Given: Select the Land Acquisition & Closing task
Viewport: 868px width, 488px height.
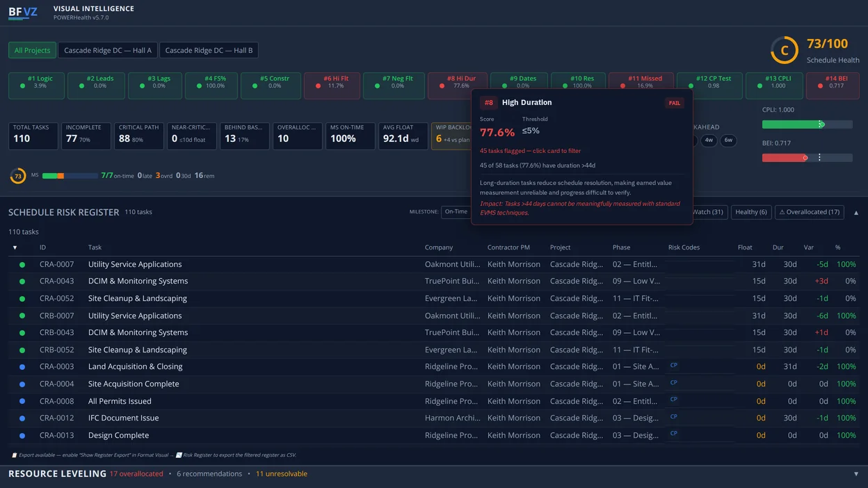Looking at the screenshot, I should coord(135,366).
